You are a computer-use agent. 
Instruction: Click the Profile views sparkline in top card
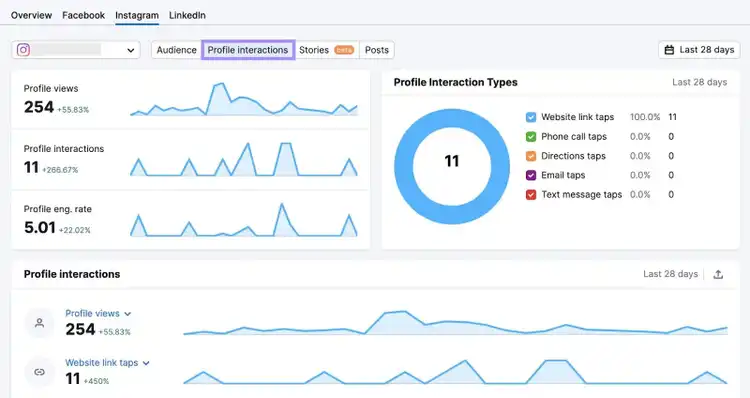click(x=244, y=100)
